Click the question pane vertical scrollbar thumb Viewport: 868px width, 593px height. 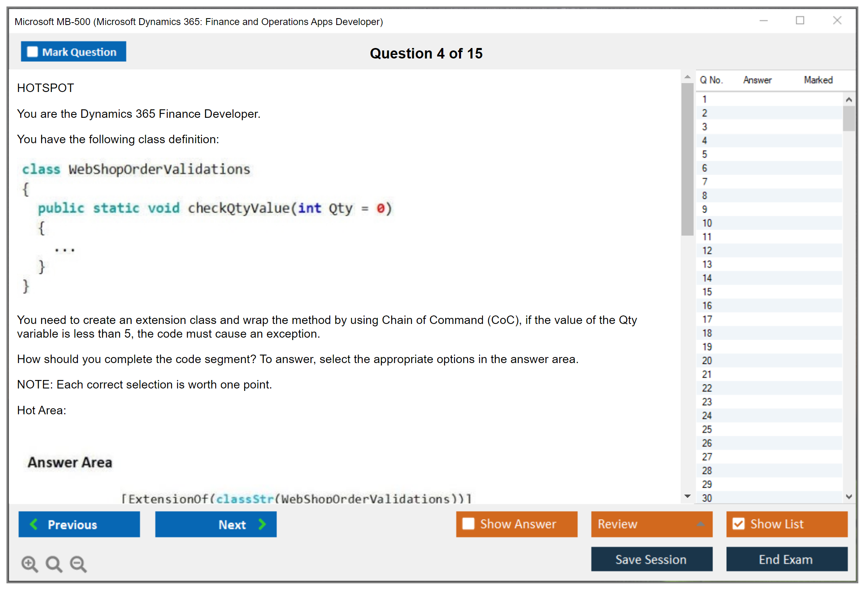pos(687,159)
